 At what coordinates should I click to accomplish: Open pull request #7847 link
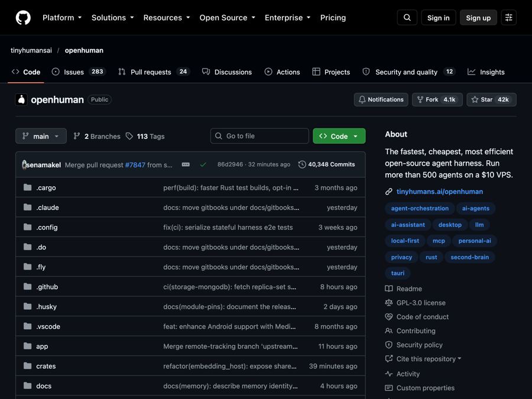[x=135, y=165]
